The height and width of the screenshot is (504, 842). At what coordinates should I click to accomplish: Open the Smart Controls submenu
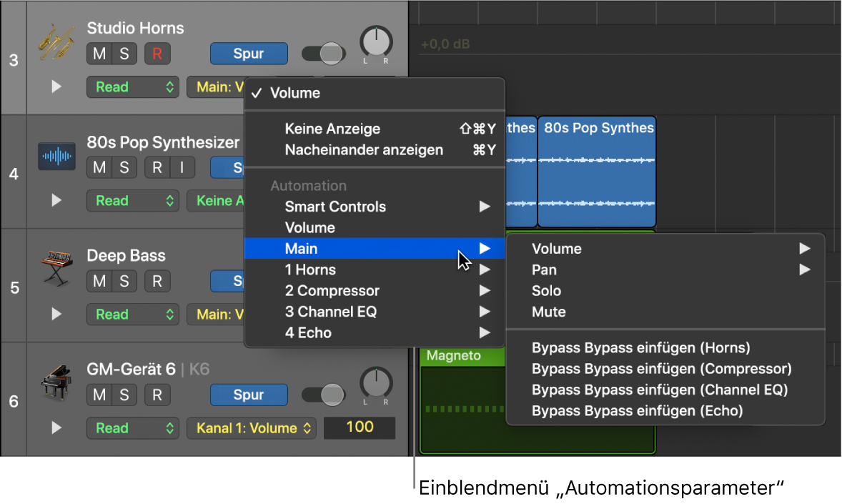[375, 207]
